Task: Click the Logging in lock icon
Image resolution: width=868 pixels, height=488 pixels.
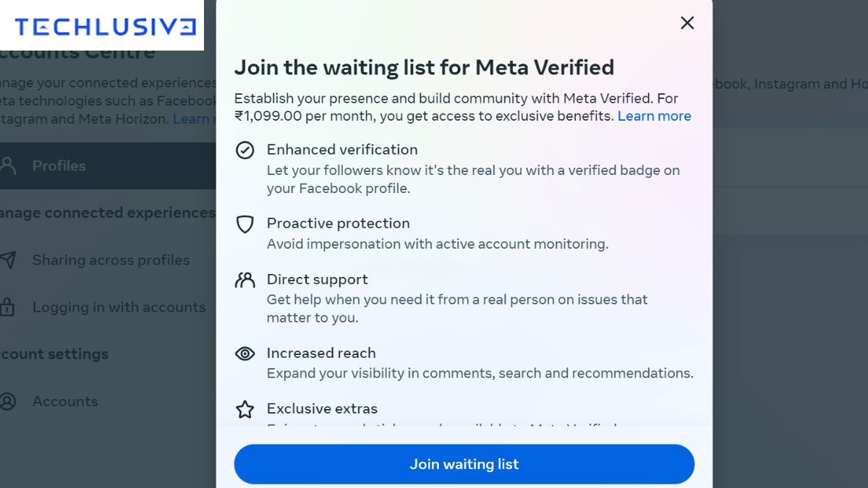Action: coord(8,307)
